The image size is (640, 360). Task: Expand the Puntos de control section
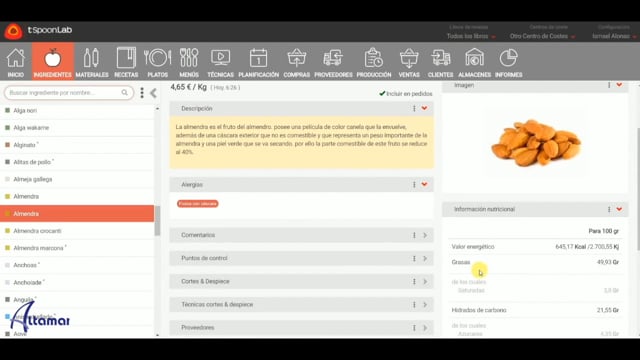coord(425,258)
